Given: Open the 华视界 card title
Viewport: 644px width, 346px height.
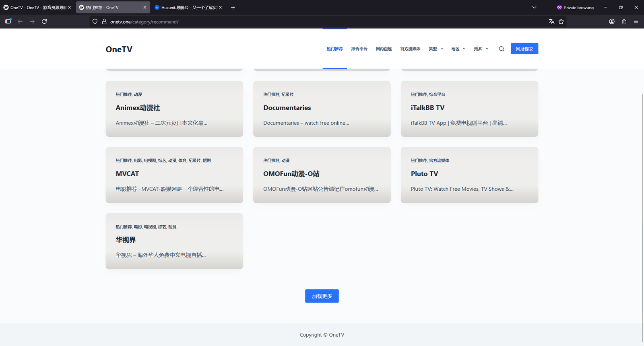Looking at the screenshot, I should (x=126, y=240).
